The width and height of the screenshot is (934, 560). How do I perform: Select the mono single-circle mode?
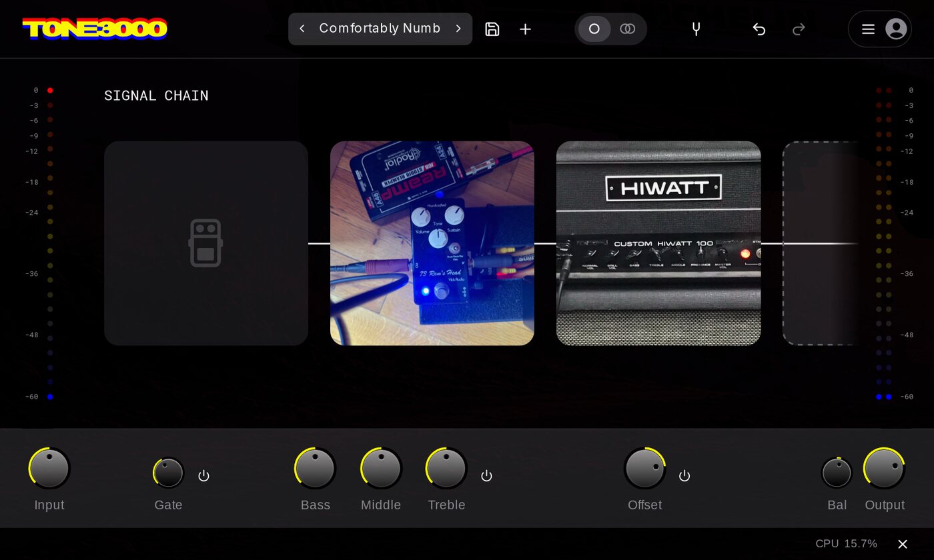[594, 29]
